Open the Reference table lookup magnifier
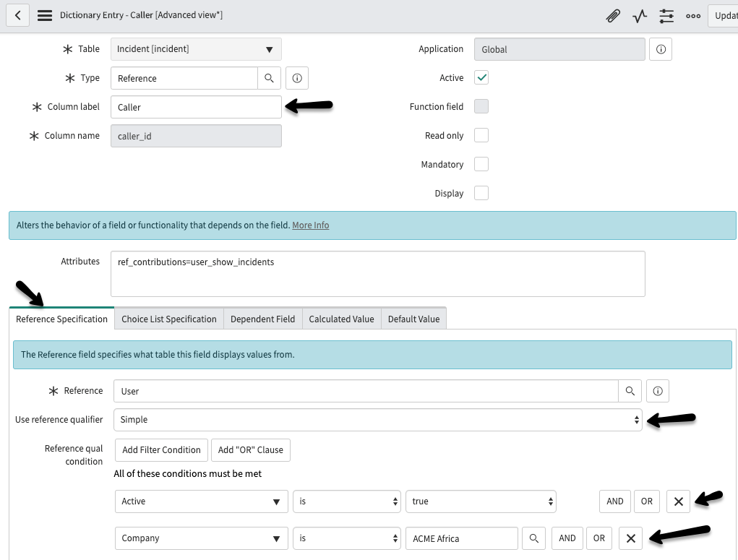The height and width of the screenshot is (560, 738). click(x=630, y=390)
